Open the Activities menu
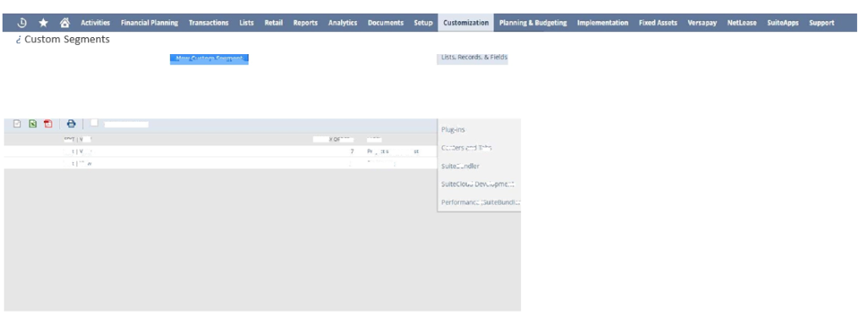This screenshot has width=868, height=317. pyautogui.click(x=96, y=23)
